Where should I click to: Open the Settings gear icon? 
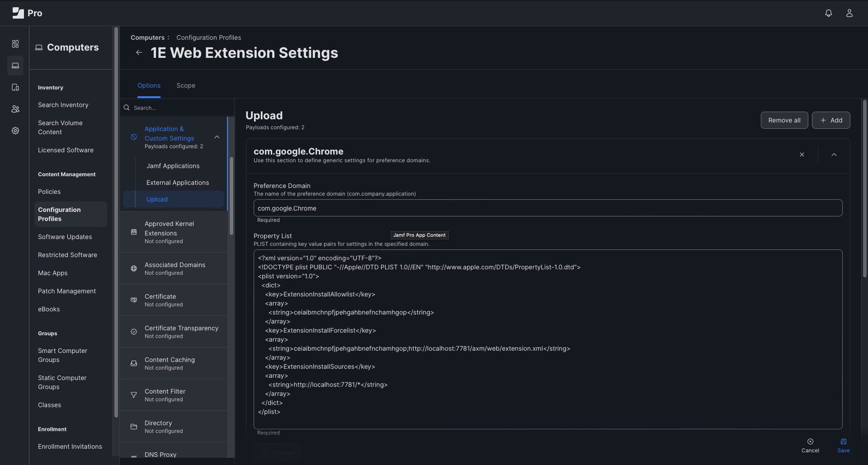pos(15,131)
